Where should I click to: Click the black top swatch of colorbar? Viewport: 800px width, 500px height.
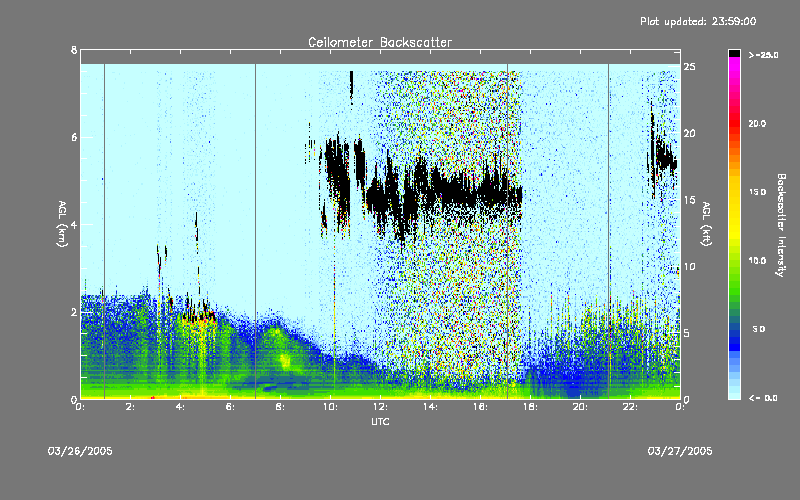coord(734,53)
